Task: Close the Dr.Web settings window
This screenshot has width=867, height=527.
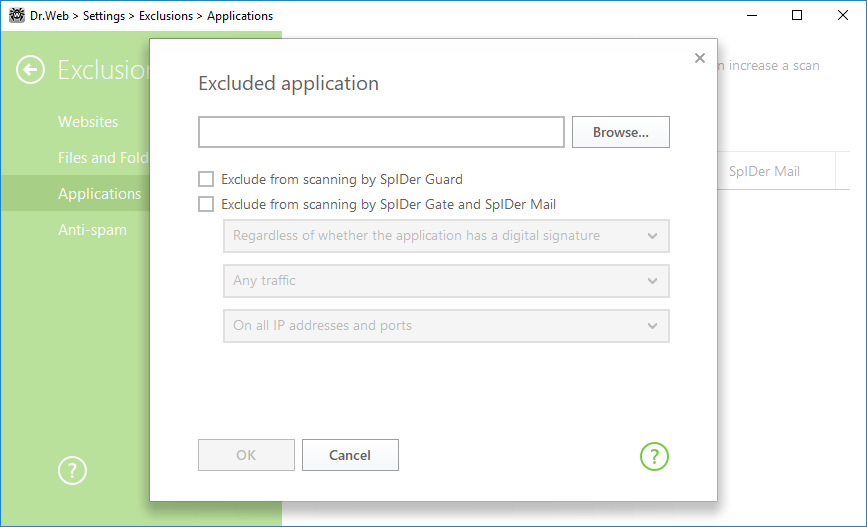Action: coord(843,15)
